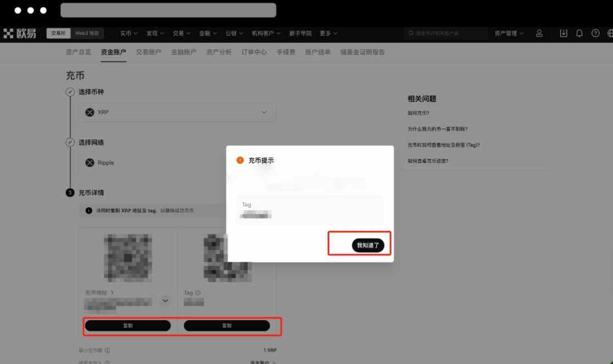Click the 1 XRP minimum deposit value
The height and width of the screenshot is (364, 613).
[270, 350]
